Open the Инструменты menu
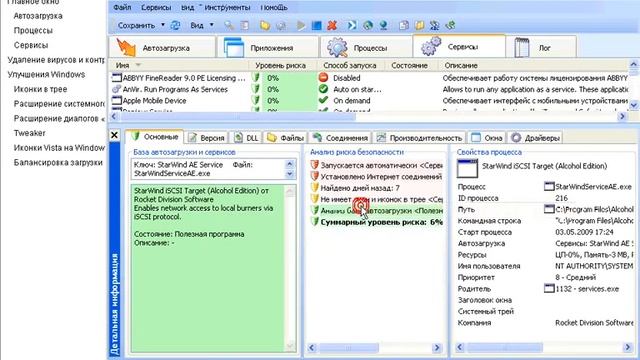 click(x=227, y=7)
